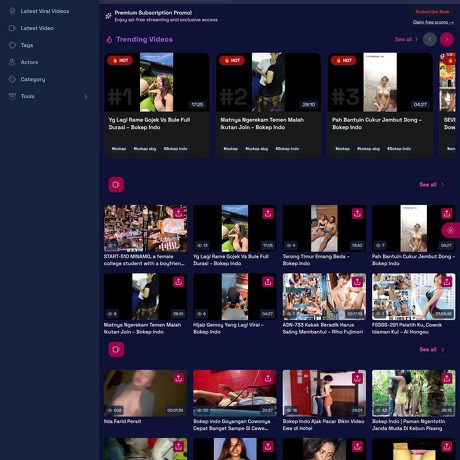This screenshot has height=460, width=460.
Task: Click the Trending Videos flame icon
Action: tap(109, 39)
